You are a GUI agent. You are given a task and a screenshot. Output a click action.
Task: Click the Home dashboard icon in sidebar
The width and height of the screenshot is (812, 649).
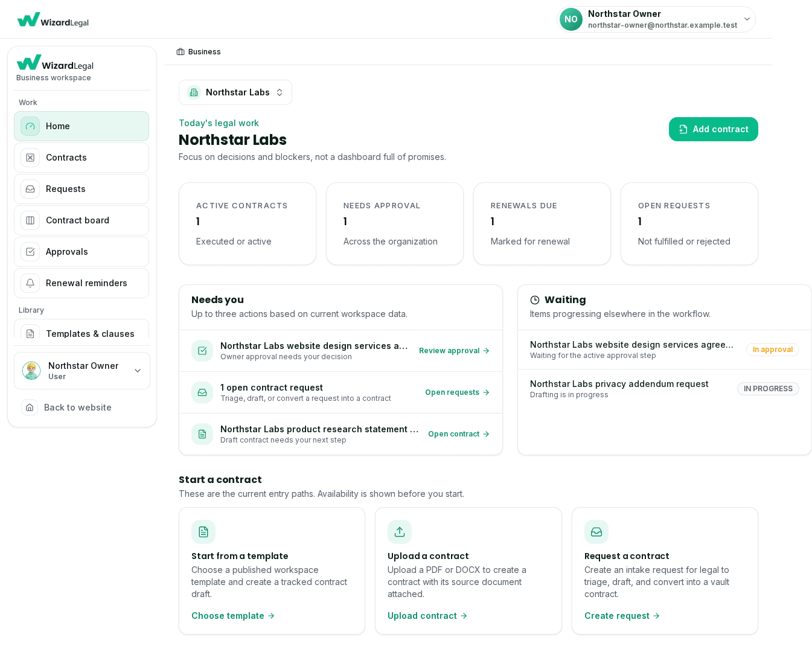point(30,126)
